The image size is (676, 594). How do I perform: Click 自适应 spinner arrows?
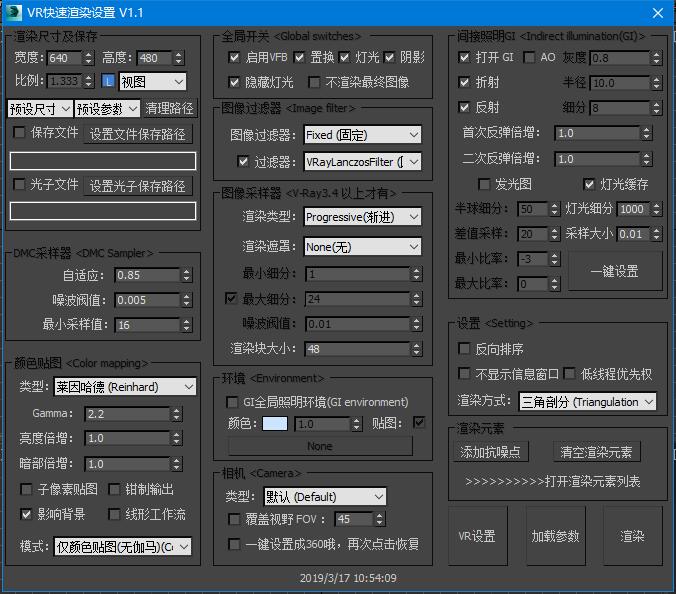(186, 275)
